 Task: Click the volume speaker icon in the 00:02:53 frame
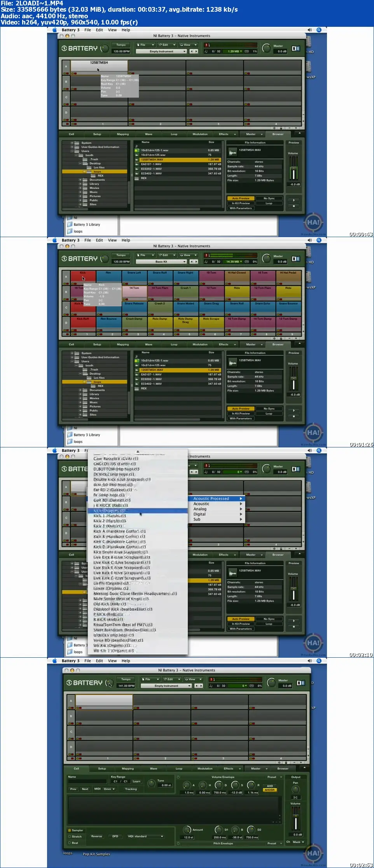click(x=309, y=661)
